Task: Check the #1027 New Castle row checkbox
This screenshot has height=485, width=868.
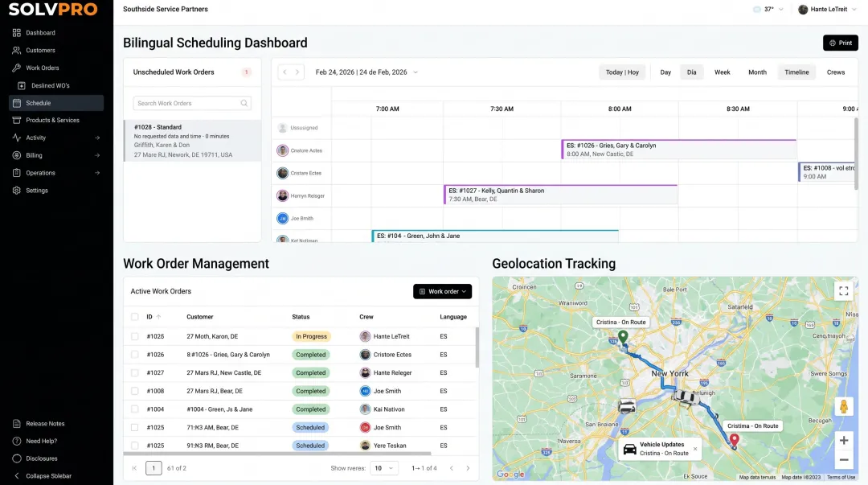Action: [x=134, y=373]
